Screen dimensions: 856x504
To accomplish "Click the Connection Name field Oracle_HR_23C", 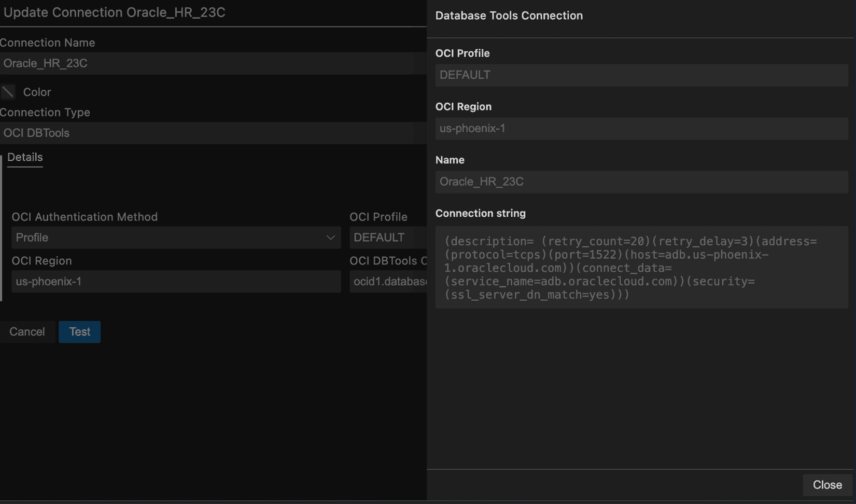I will click(x=213, y=63).
